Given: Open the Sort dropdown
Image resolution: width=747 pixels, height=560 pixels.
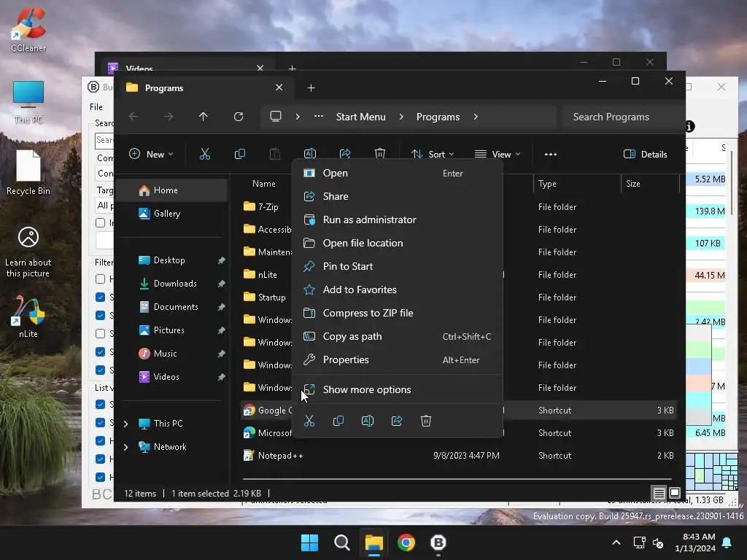Looking at the screenshot, I should (433, 155).
